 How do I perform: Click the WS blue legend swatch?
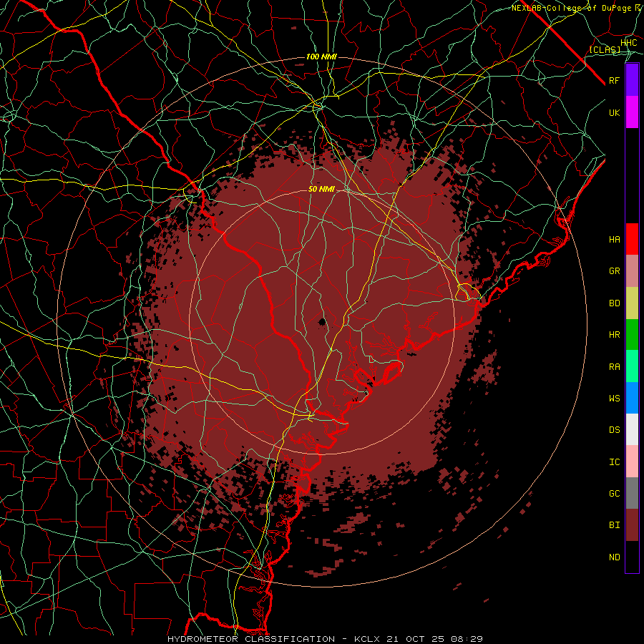pyautogui.click(x=632, y=398)
